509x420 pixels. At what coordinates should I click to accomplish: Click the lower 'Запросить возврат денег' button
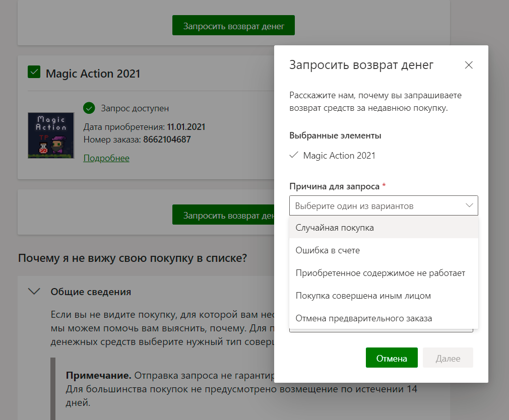tap(223, 215)
